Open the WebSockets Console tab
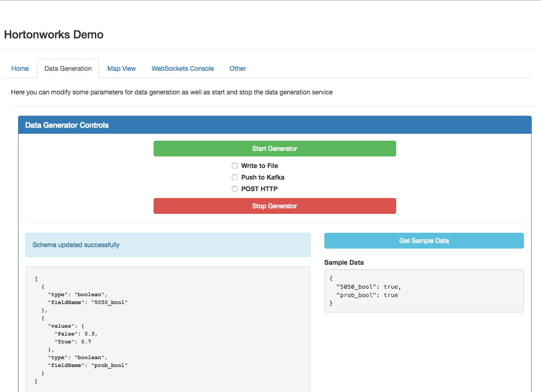Viewport: 541px width, 392px height. tap(182, 68)
